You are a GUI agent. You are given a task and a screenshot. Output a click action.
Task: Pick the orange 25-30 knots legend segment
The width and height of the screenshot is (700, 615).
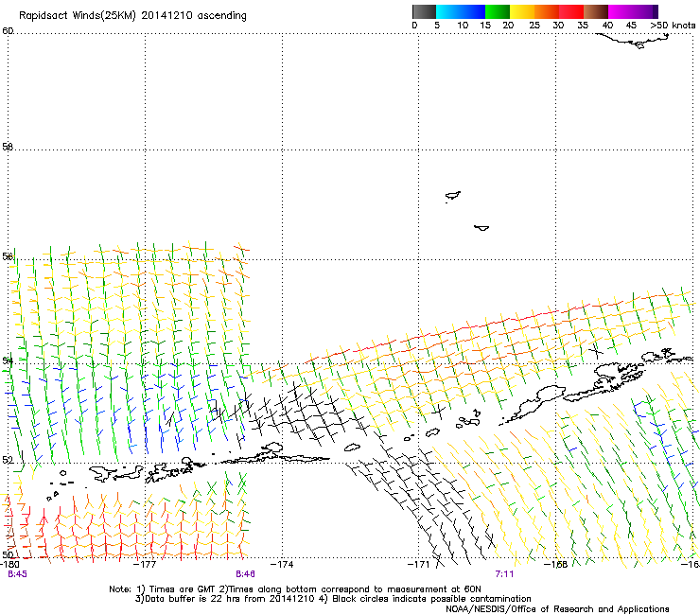coord(547,11)
